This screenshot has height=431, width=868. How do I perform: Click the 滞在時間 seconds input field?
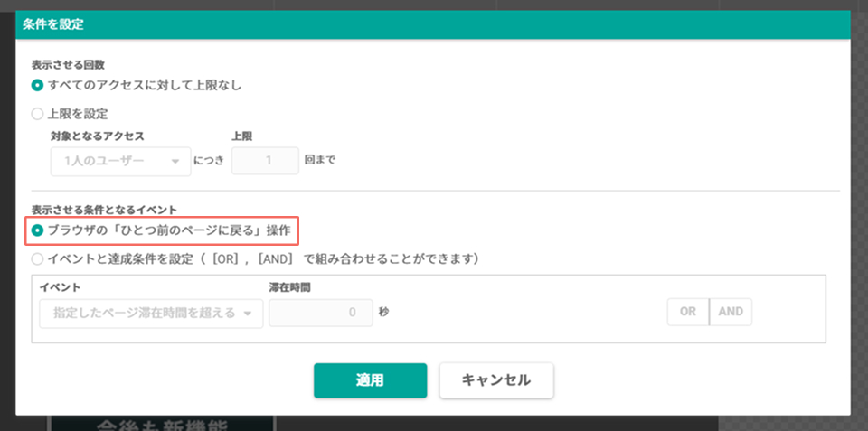click(320, 313)
